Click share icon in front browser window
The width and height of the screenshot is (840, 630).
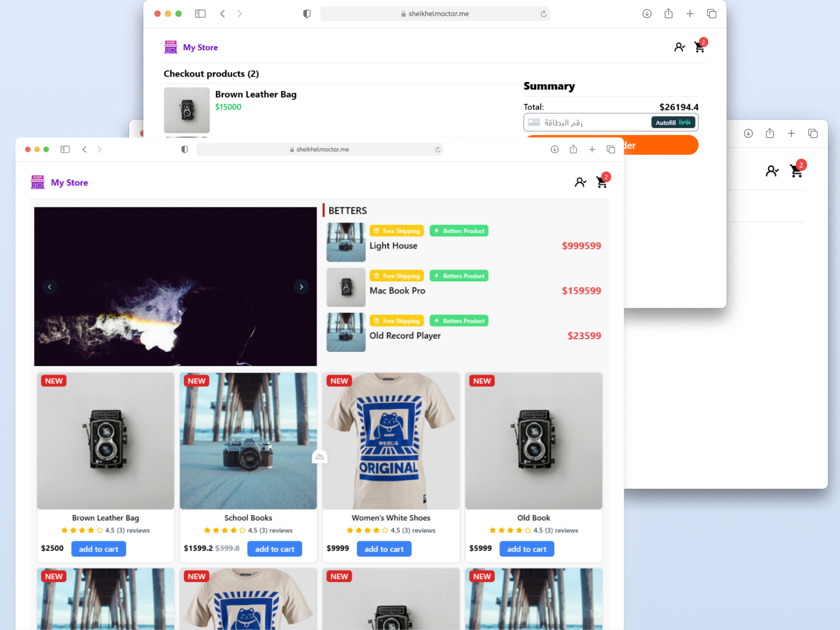click(573, 150)
